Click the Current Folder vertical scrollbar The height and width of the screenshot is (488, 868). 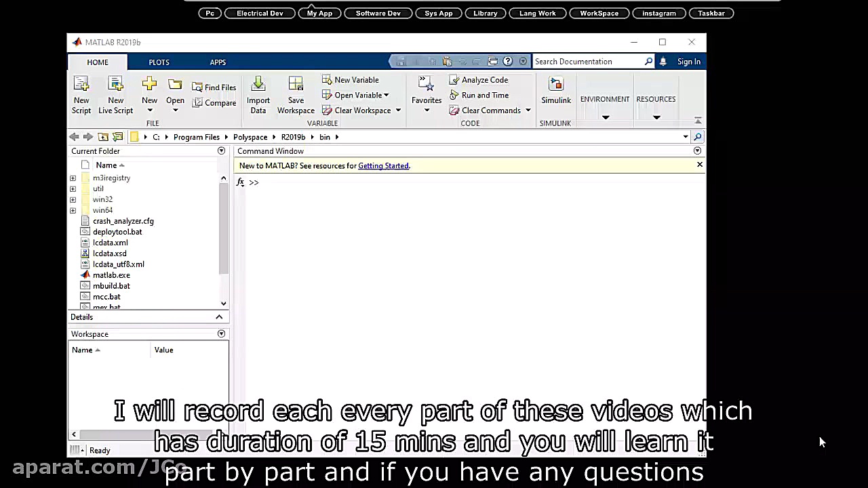(x=224, y=229)
